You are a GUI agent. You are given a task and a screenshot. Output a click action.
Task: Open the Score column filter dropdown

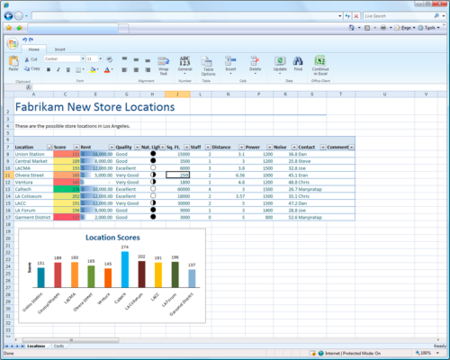click(77, 147)
